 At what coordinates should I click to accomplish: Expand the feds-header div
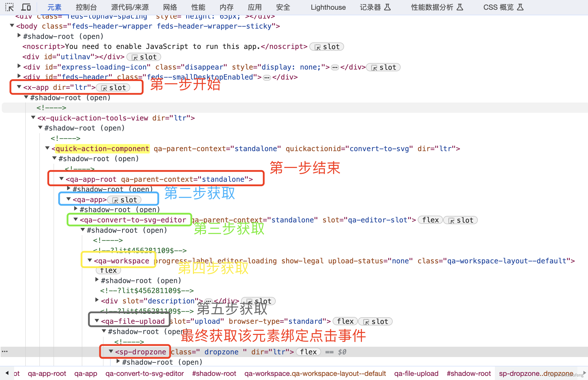(19, 76)
